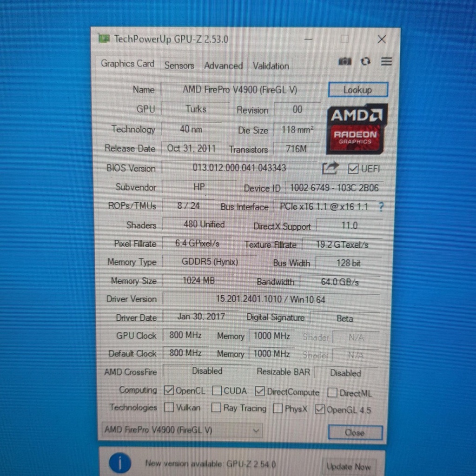Click the AMD CrossFire value Disabled
This screenshot has height=476, width=476.
click(x=207, y=371)
